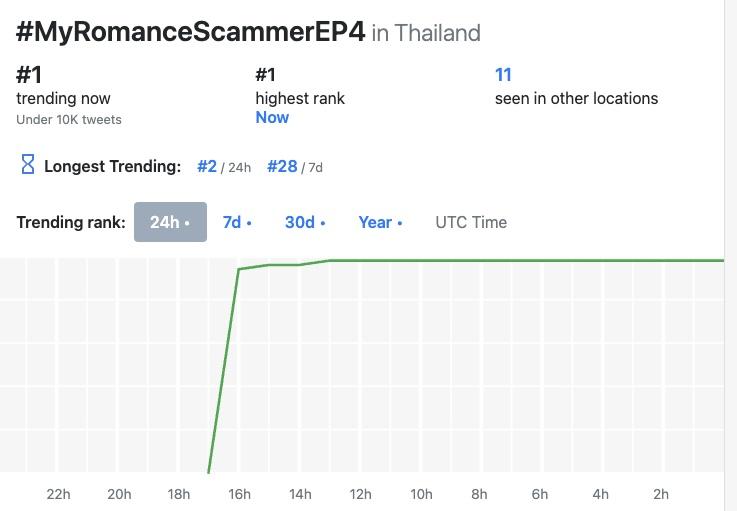Click the 2h marker on chart axis

click(661, 494)
